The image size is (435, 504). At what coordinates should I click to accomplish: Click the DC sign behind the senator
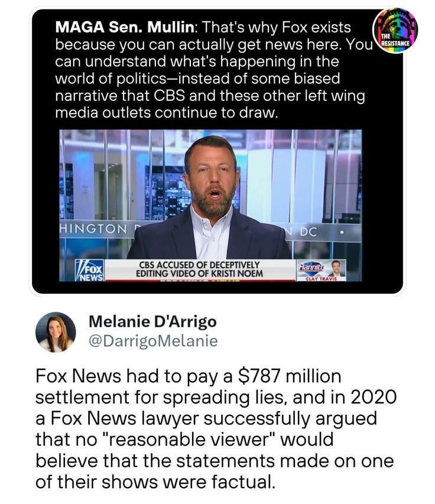(x=308, y=232)
